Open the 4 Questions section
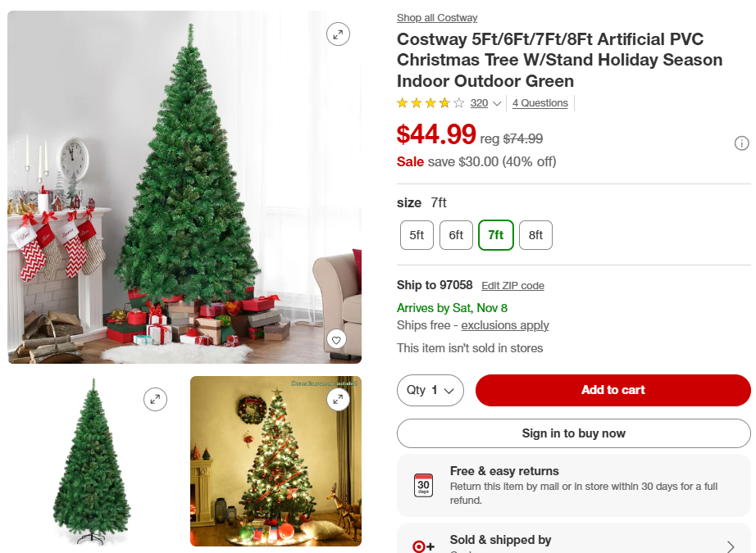The height and width of the screenshot is (553, 756). tap(540, 103)
